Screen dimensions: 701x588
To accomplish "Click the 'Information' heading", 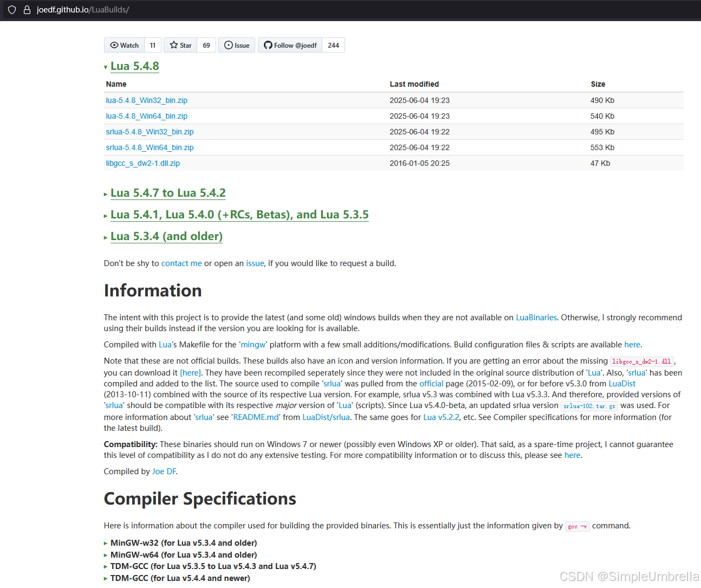I will pyautogui.click(x=153, y=290).
